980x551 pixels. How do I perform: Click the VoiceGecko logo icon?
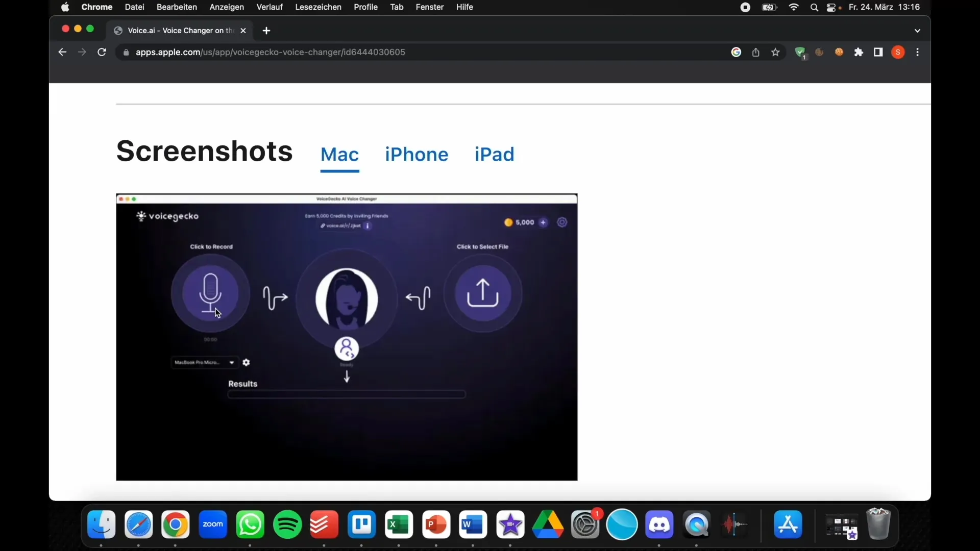click(142, 216)
